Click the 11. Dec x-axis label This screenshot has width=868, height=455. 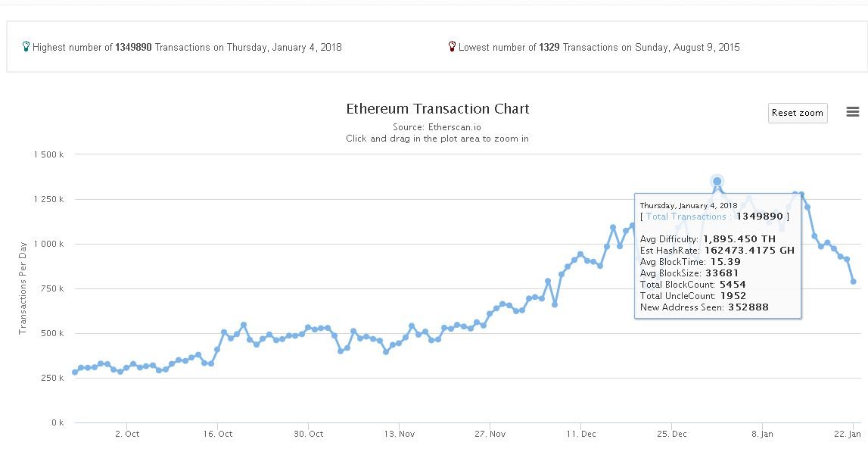point(580,435)
